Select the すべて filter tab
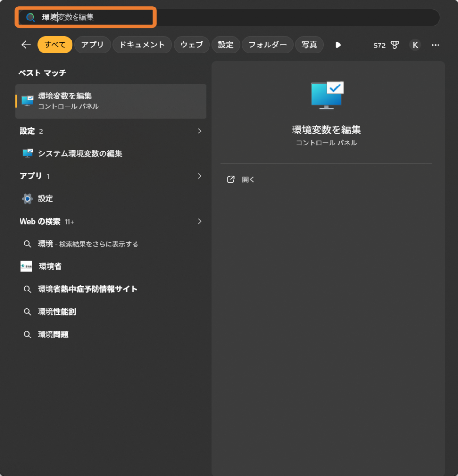458x476 pixels. pos(55,45)
